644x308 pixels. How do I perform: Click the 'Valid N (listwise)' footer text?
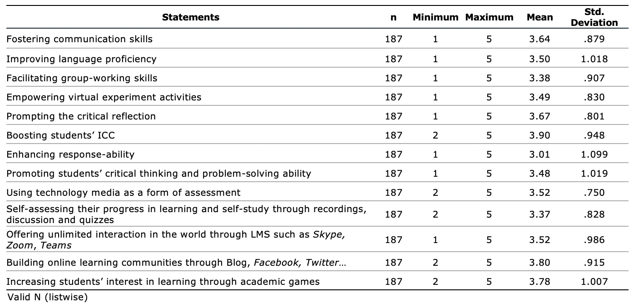coord(47,298)
